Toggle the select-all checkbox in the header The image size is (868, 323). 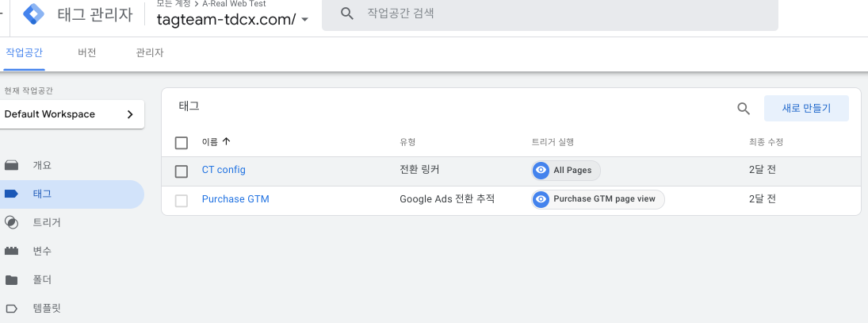182,143
